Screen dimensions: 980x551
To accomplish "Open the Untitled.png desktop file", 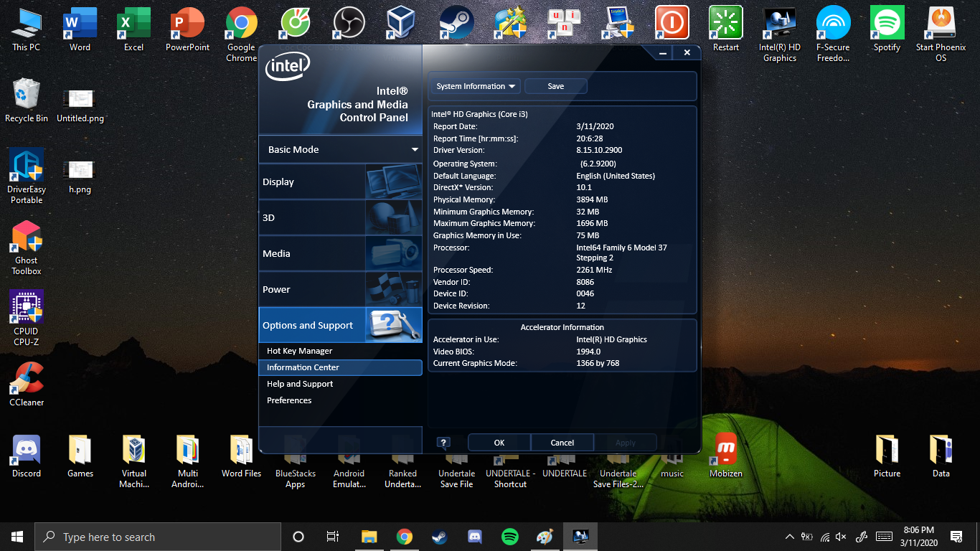I will pyautogui.click(x=80, y=105).
